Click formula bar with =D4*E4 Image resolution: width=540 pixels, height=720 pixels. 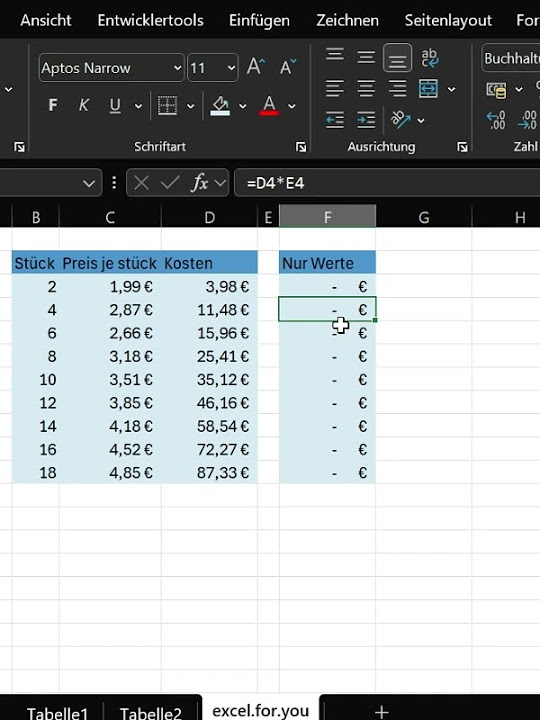coord(387,183)
